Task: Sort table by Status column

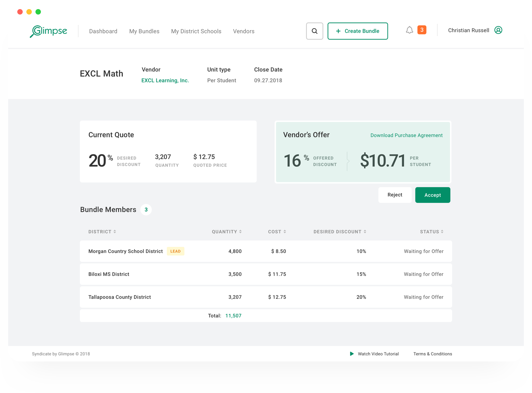Action: pyautogui.click(x=432, y=231)
